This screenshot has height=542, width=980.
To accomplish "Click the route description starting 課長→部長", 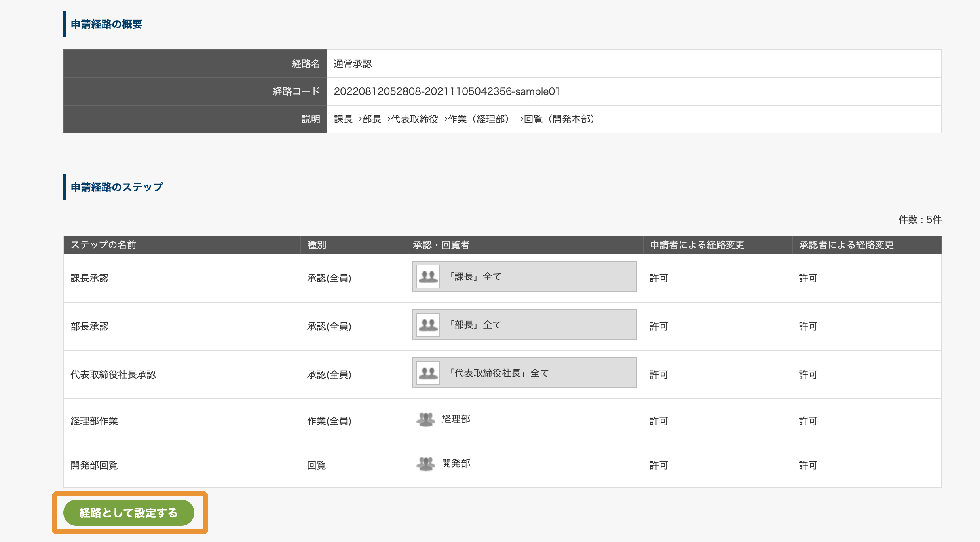I will (x=464, y=119).
